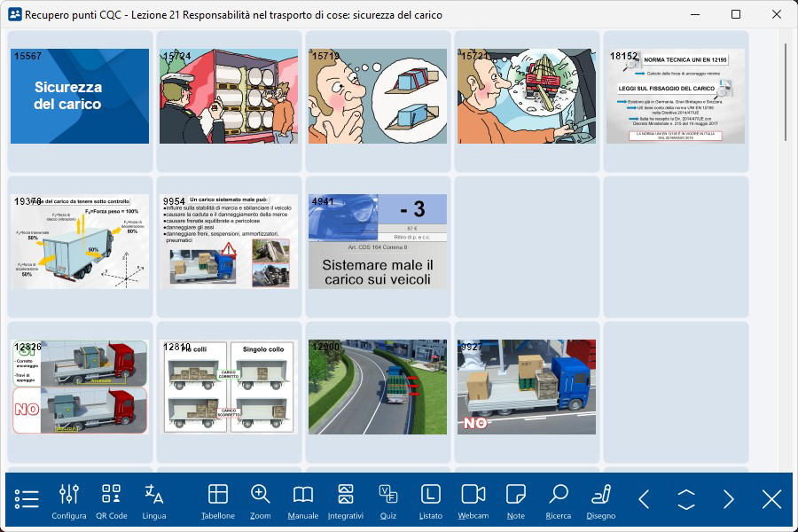This screenshot has width=798, height=532.
Task: Open Ricerca search
Action: [559, 502]
